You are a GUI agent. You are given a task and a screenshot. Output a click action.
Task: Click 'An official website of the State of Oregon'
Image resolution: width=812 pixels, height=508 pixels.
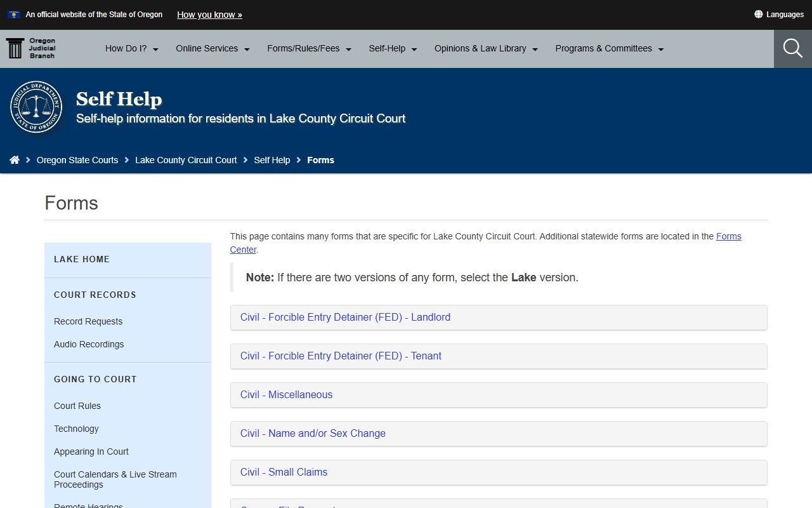tap(94, 14)
